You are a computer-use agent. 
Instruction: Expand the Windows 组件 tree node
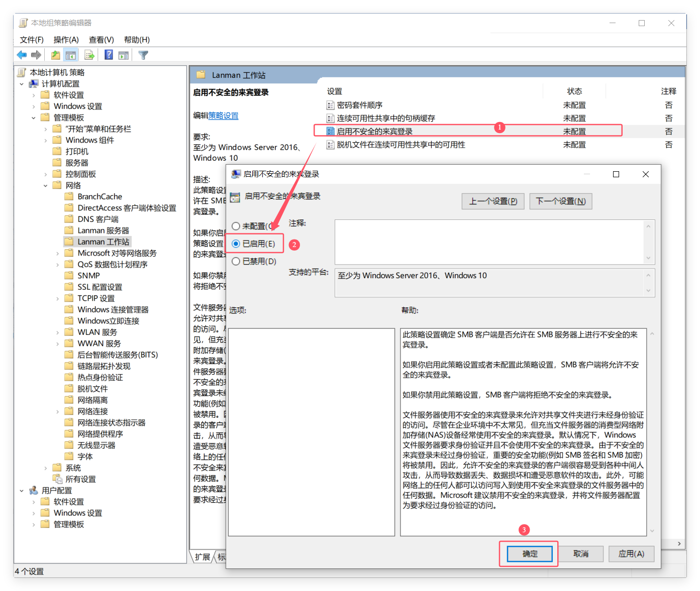(x=46, y=141)
